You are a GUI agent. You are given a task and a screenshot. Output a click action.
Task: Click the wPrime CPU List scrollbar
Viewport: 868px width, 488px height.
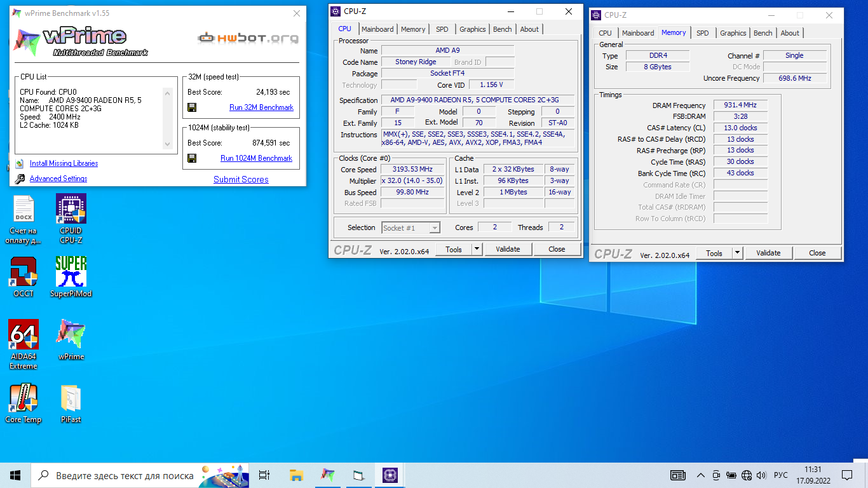pos(168,119)
